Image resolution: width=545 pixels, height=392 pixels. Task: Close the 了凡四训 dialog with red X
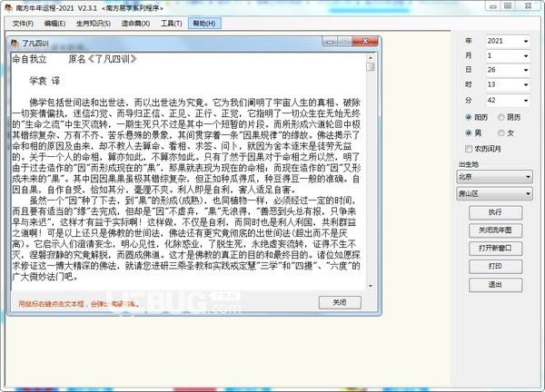pos(365,42)
